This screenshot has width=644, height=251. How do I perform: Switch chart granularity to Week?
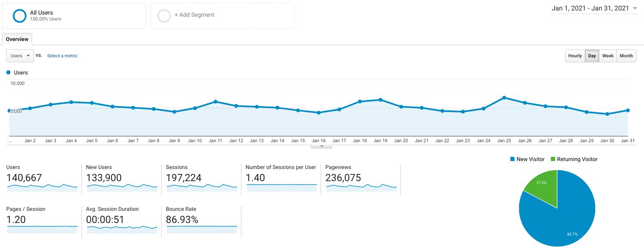click(608, 56)
